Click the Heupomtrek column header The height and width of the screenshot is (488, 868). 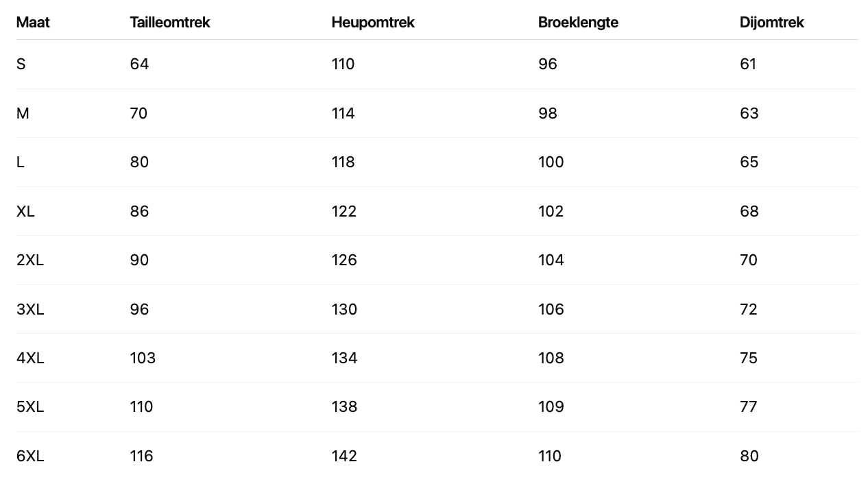pos(373,23)
